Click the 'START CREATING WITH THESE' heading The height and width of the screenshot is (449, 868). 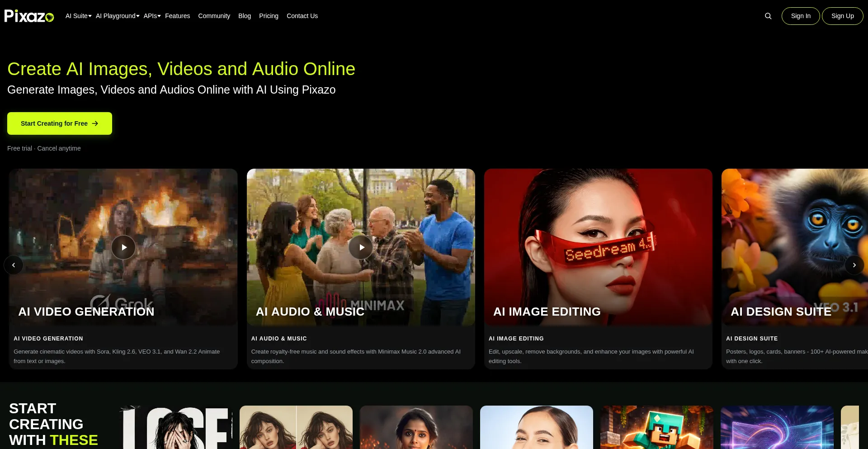[x=53, y=424]
